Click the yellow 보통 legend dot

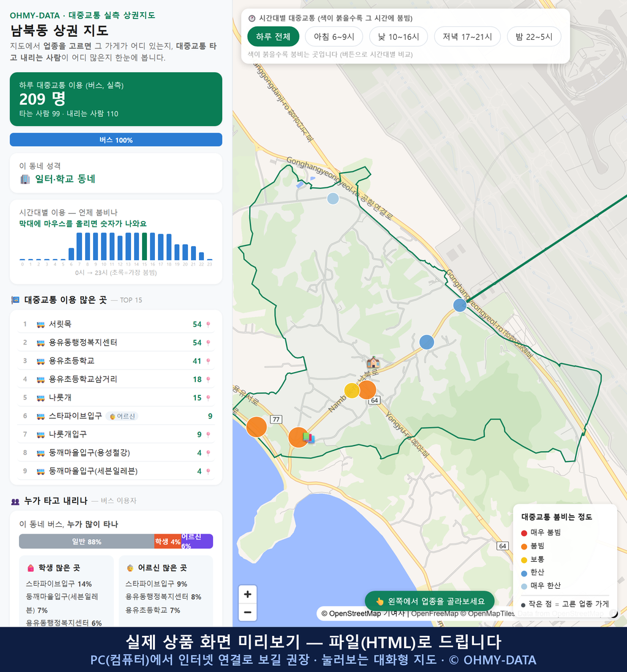click(x=524, y=560)
